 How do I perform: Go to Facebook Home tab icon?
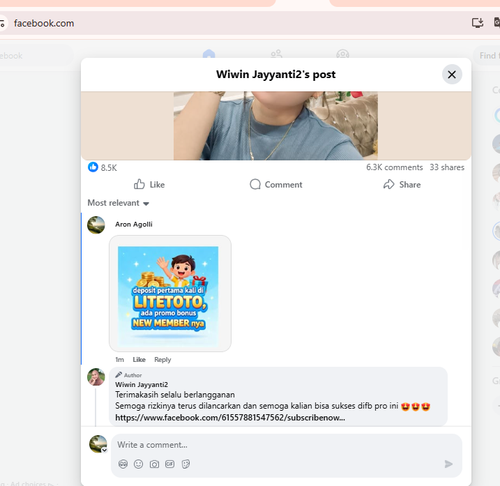pos(209,53)
